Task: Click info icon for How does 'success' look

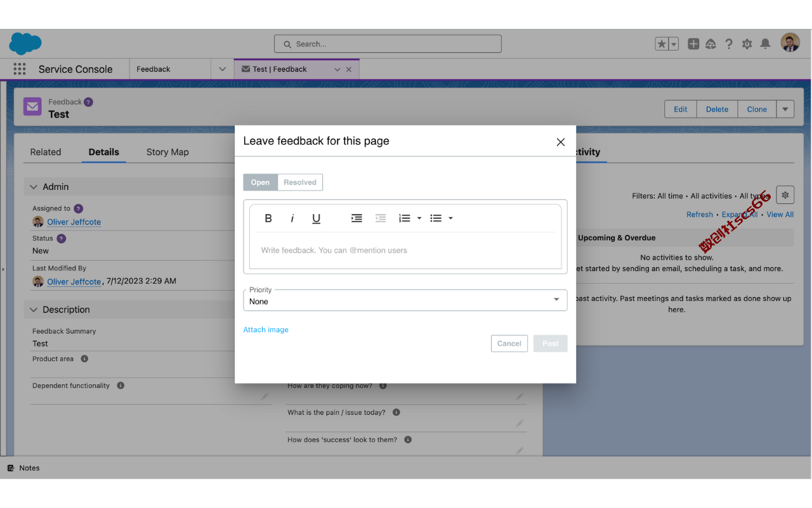Action: (x=408, y=439)
